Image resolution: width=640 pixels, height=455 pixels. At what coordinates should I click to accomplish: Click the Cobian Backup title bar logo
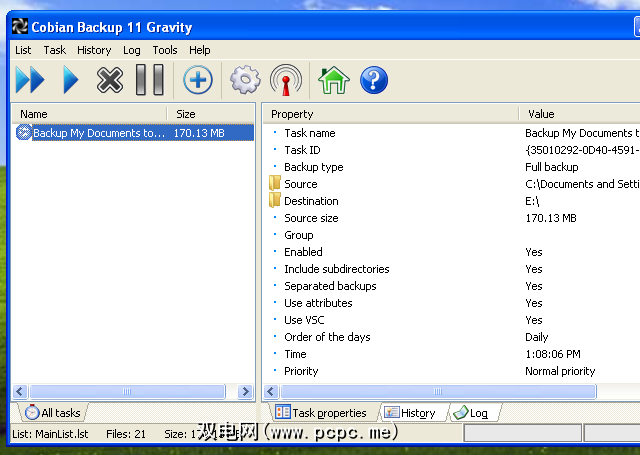20,27
